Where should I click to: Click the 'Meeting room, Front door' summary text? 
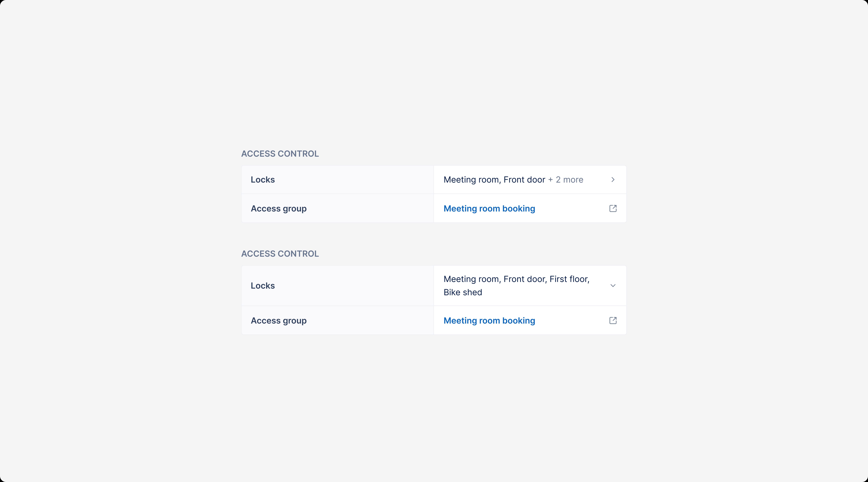click(494, 180)
